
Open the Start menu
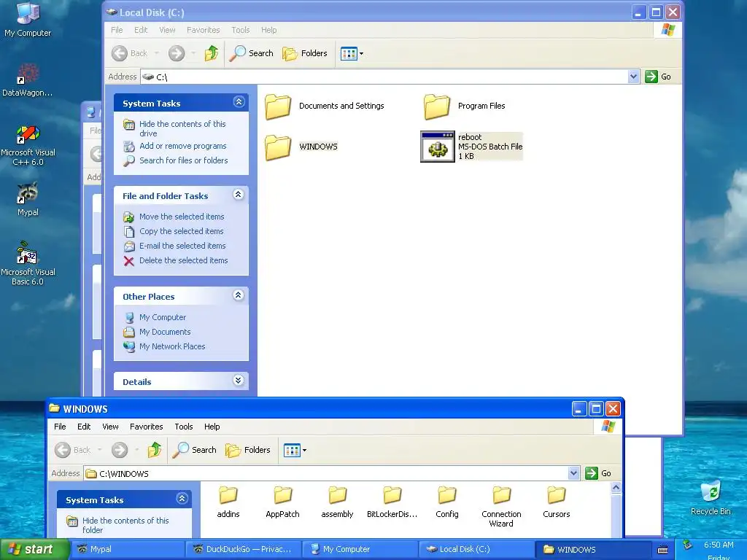pyautogui.click(x=34, y=549)
